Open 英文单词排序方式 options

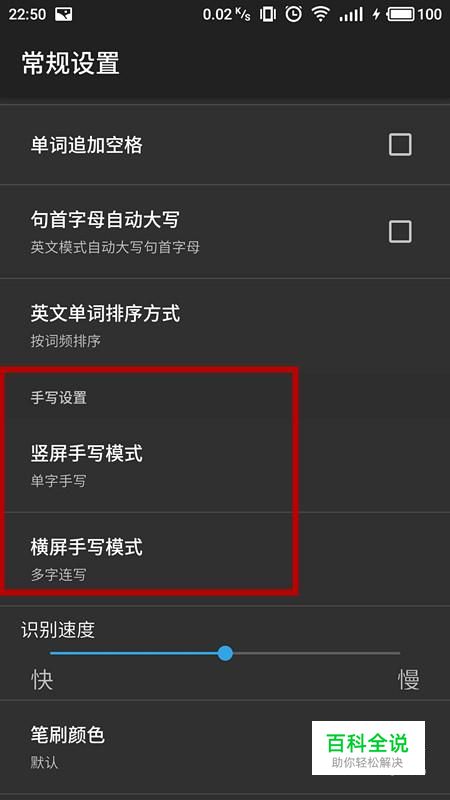[x=225, y=324]
